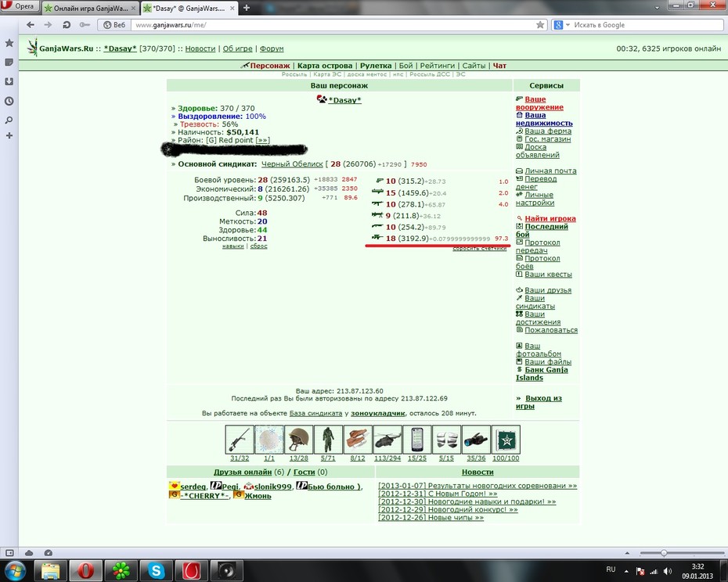
Task: Click the навыки link under stats
Action: click(x=233, y=246)
